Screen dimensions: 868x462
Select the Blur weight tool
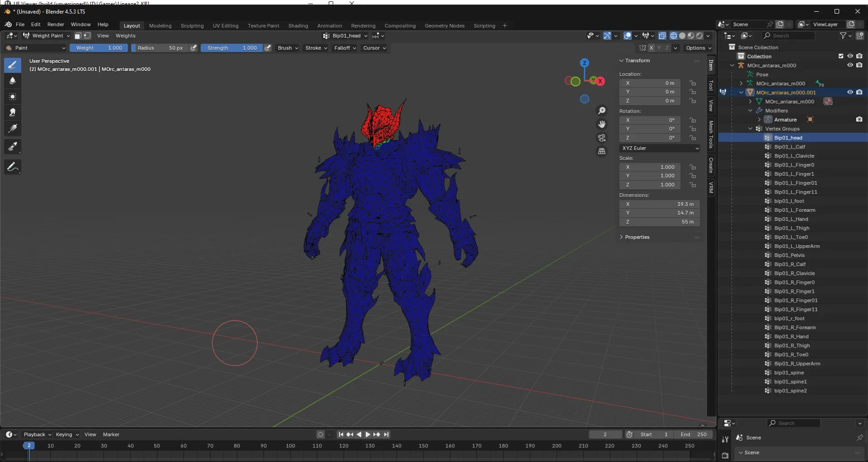point(13,81)
